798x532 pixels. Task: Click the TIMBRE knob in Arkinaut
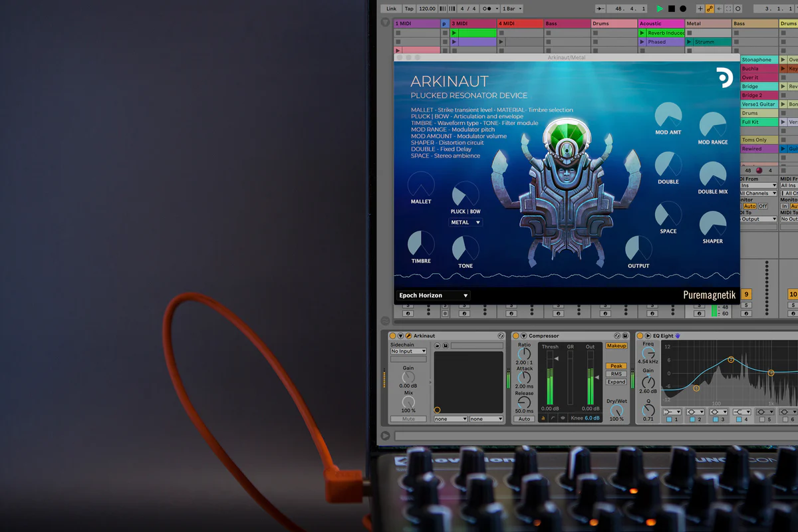coord(421,243)
